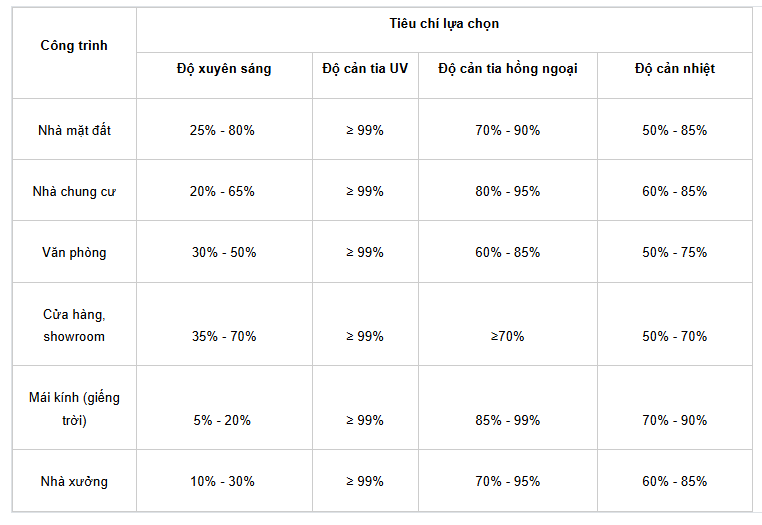This screenshot has height=525, width=762.
Task: Select the 'Tiêu chí lựa chọn' header
Action: 444,24
